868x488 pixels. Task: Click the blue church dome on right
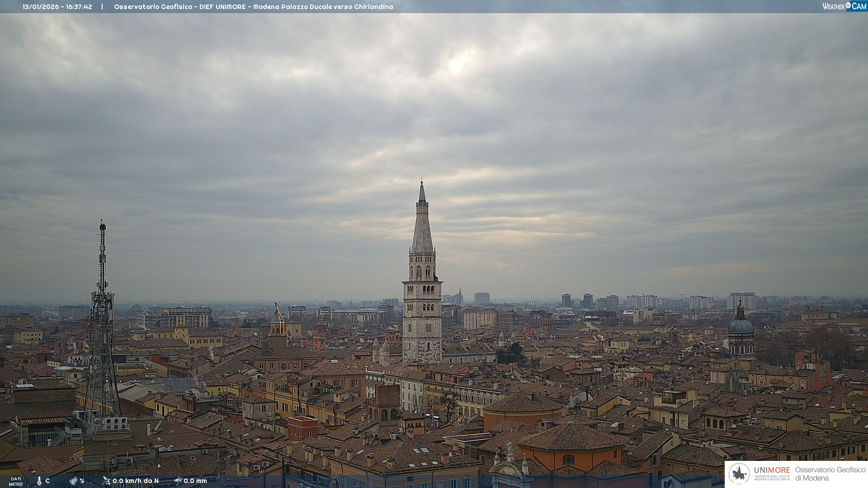[x=741, y=325]
